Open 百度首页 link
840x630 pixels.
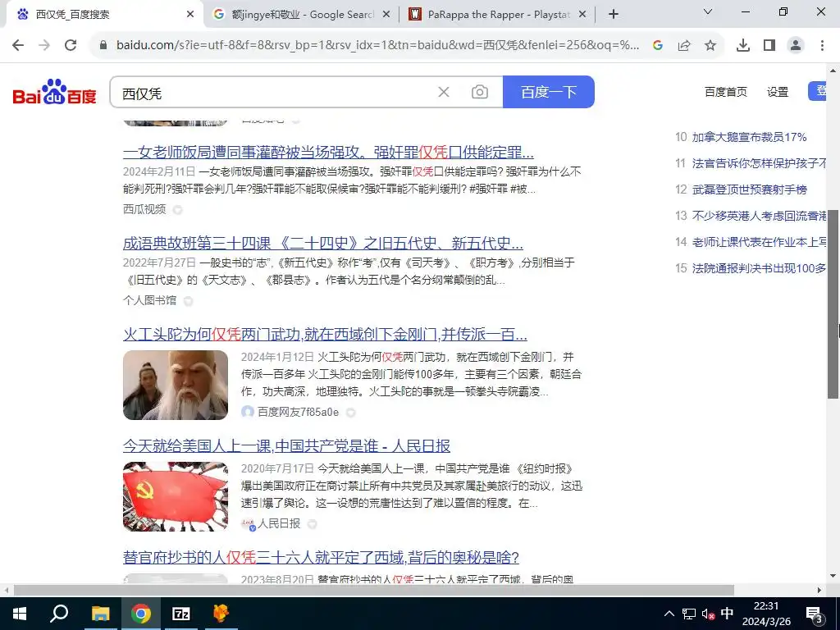pyautogui.click(x=725, y=92)
